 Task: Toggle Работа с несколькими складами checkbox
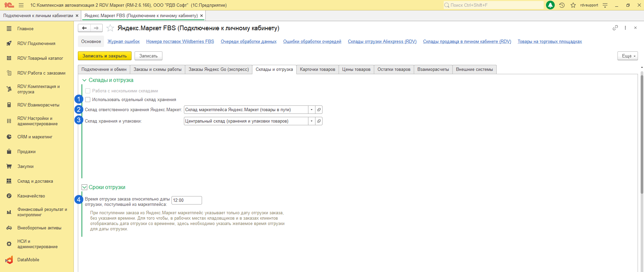point(88,91)
